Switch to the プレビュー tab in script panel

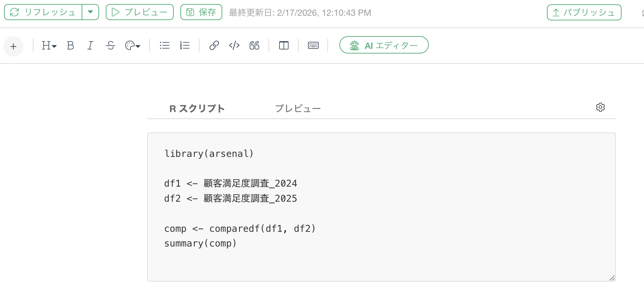coord(298,109)
